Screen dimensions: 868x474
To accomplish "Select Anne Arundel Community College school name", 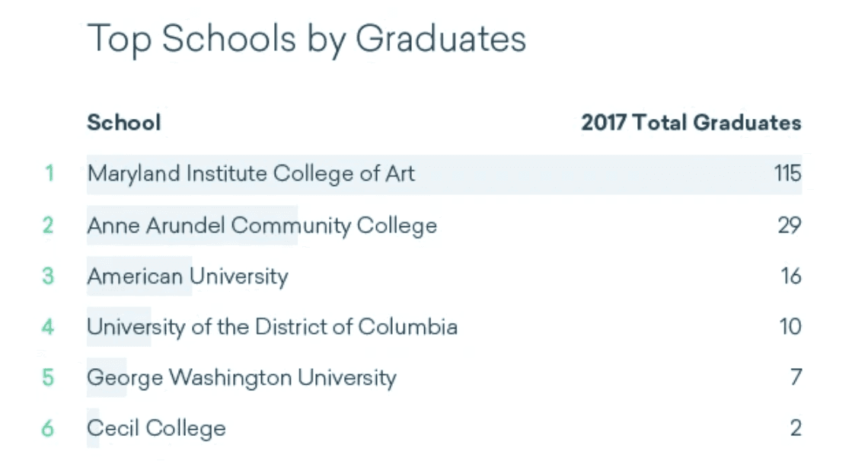I will (x=262, y=226).
